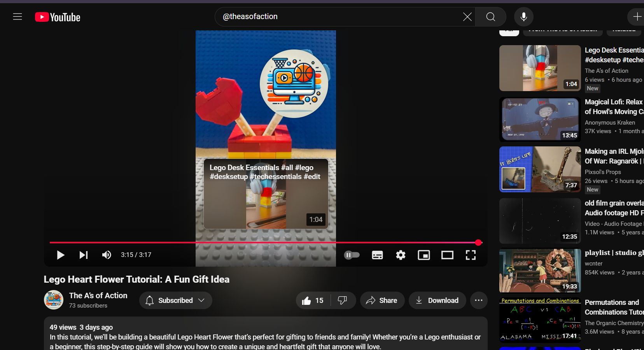Image resolution: width=644 pixels, height=350 pixels.
Task: Dislike the video with thumbs down
Action: pos(343,301)
